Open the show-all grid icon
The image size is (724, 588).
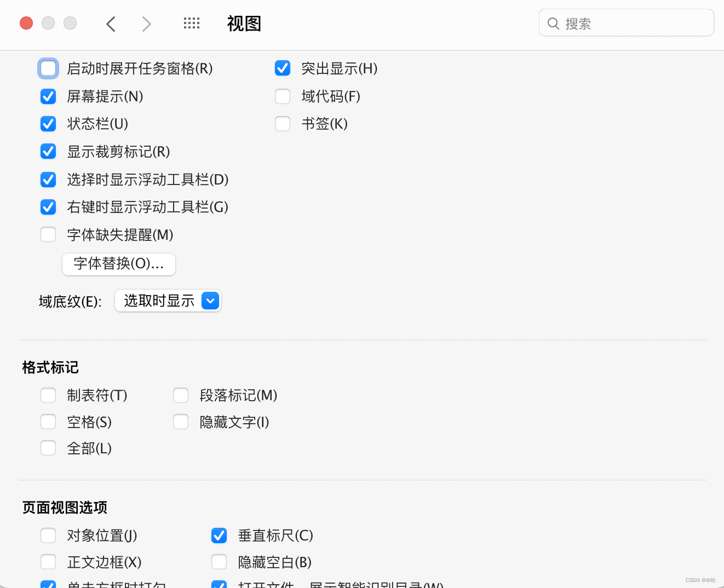[192, 23]
